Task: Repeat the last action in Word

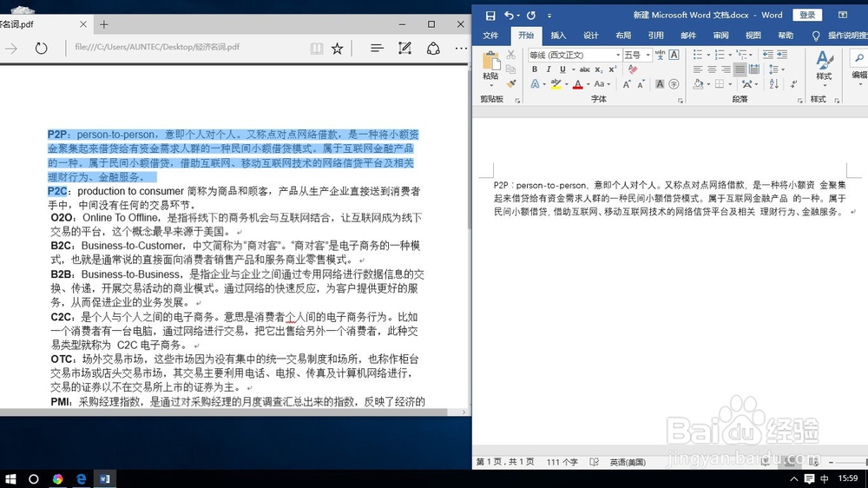Action: [531, 16]
